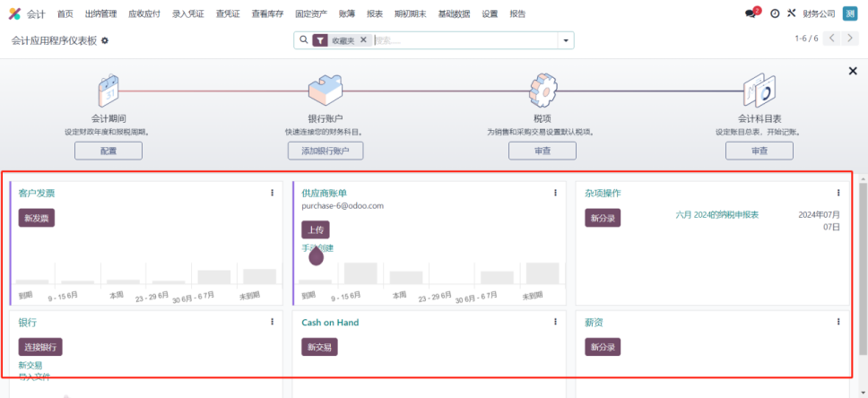Dismiss the onboarding banner with X

(853, 71)
